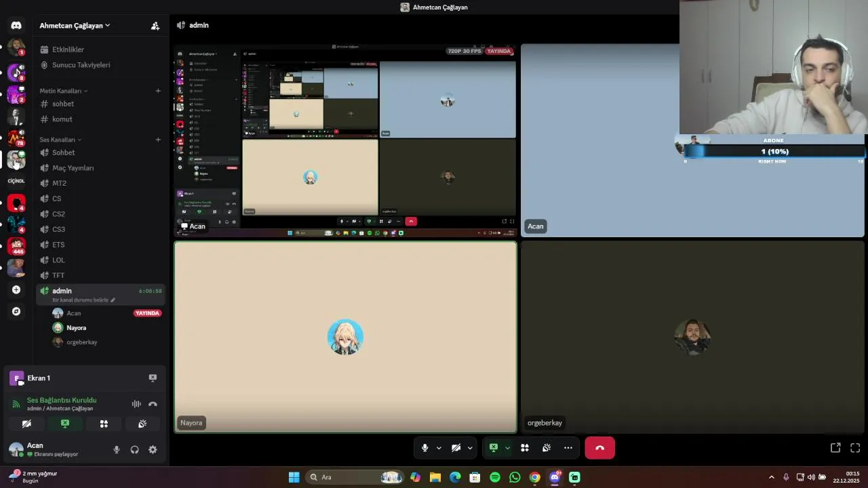868x488 pixels.
Task: Join the CS2 voice channel
Action: click(100, 214)
